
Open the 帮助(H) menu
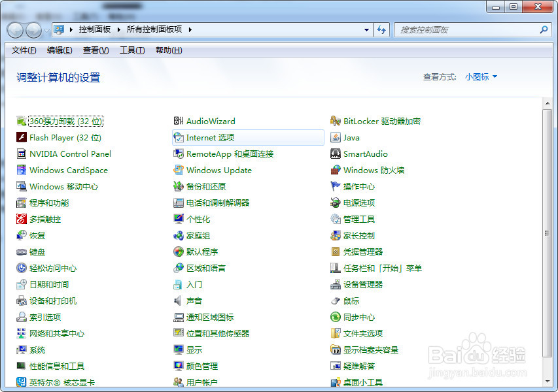(169, 50)
